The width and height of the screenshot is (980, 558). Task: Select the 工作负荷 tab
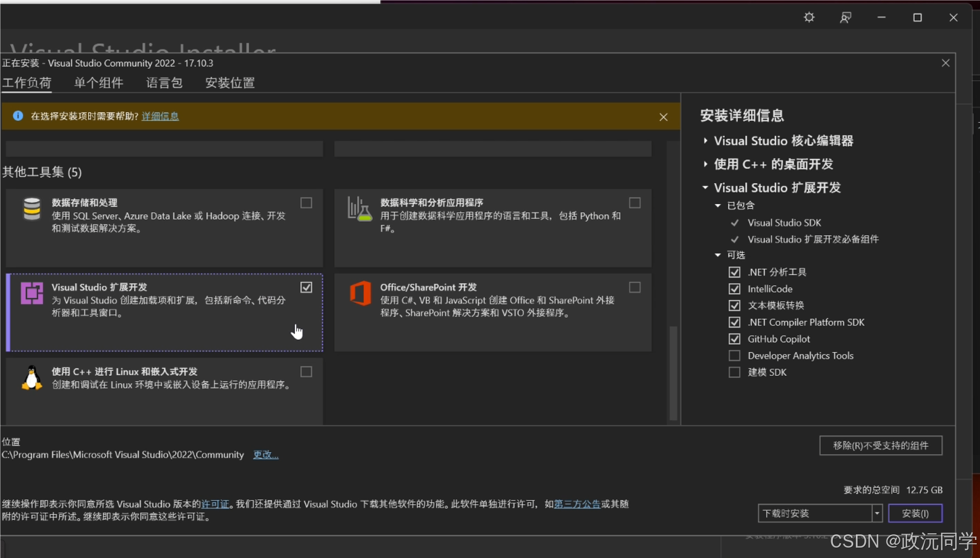tap(26, 83)
